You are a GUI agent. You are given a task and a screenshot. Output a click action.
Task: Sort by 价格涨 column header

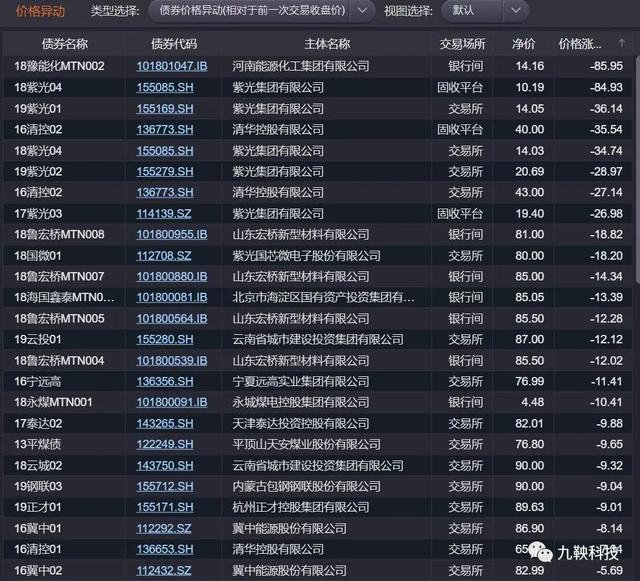coord(580,44)
